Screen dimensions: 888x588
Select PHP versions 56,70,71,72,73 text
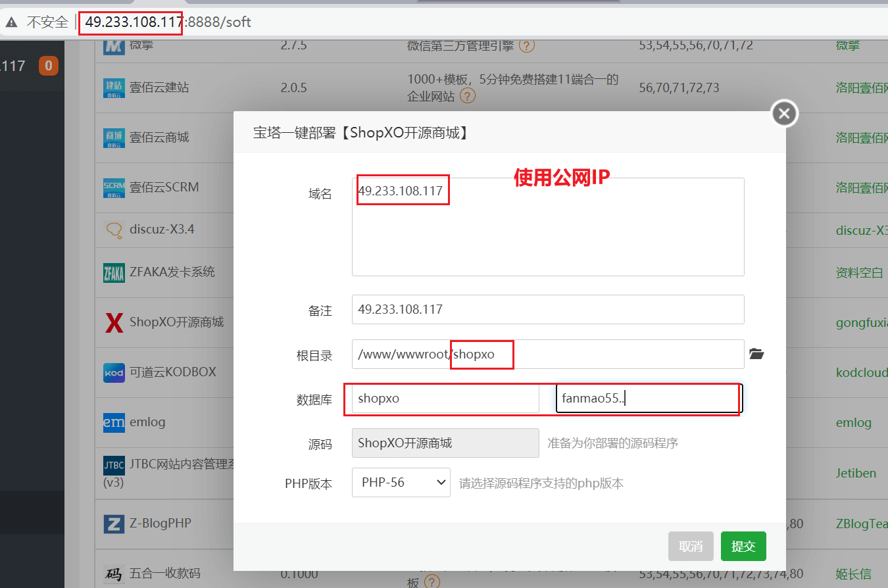679,87
